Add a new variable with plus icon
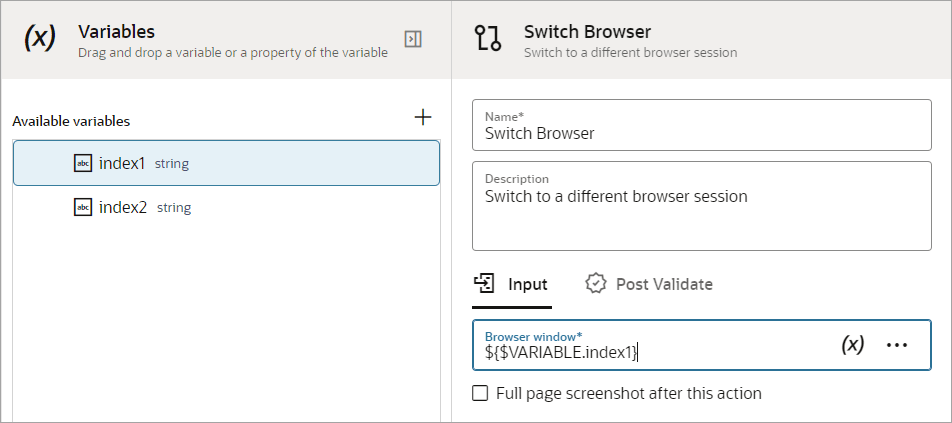This screenshot has width=952, height=423. [x=423, y=118]
